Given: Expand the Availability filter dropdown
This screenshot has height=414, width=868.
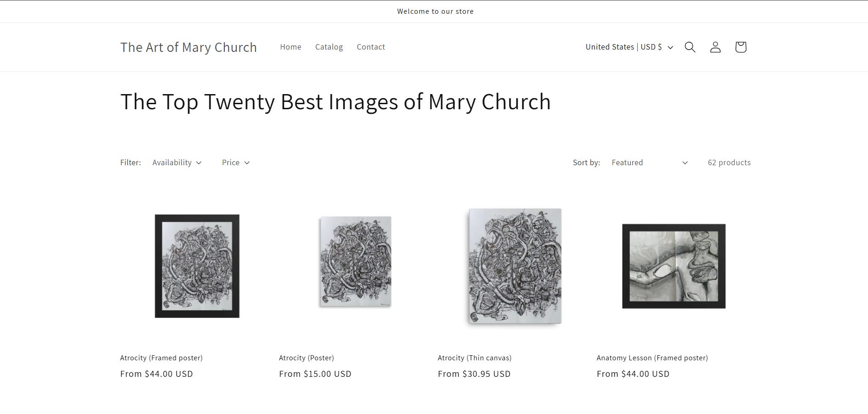Looking at the screenshot, I should (177, 162).
